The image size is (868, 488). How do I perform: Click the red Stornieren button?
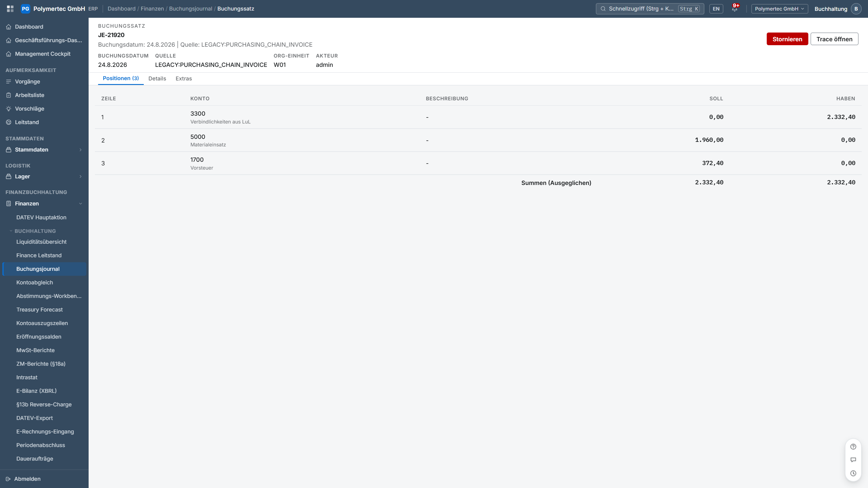pyautogui.click(x=787, y=39)
